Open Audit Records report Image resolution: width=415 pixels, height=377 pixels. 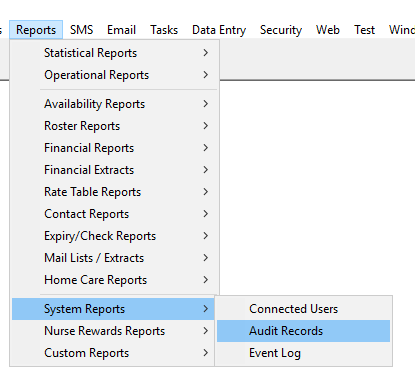click(x=303, y=331)
